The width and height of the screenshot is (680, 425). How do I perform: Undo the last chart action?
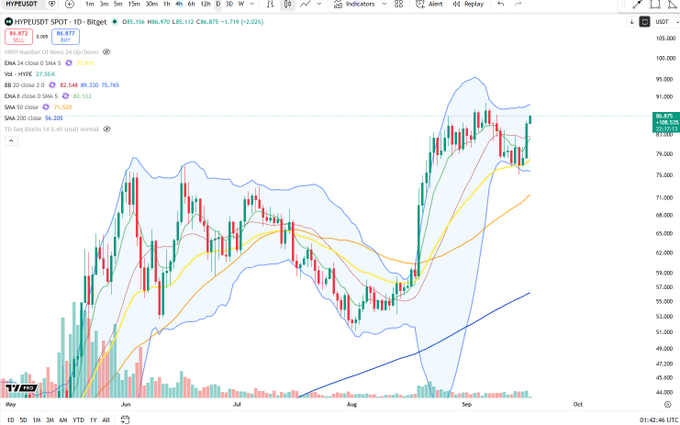pyautogui.click(x=501, y=4)
